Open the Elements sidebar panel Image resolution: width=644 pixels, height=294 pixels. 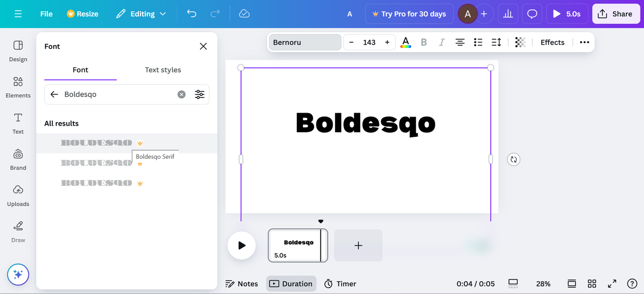[x=18, y=87]
